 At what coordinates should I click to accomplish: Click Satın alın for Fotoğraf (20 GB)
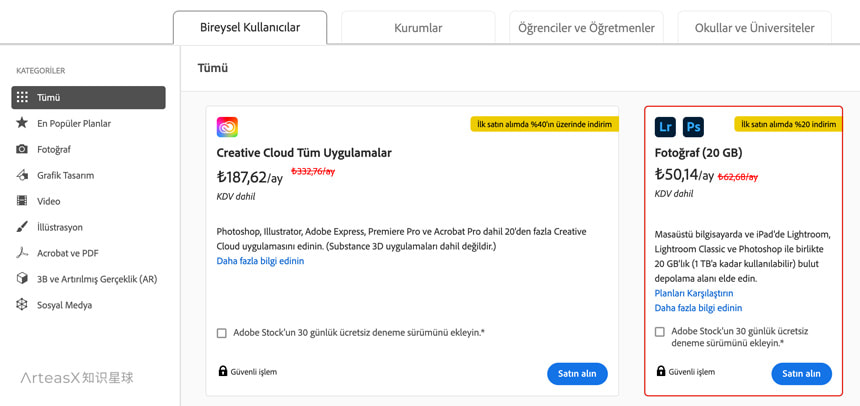801,373
